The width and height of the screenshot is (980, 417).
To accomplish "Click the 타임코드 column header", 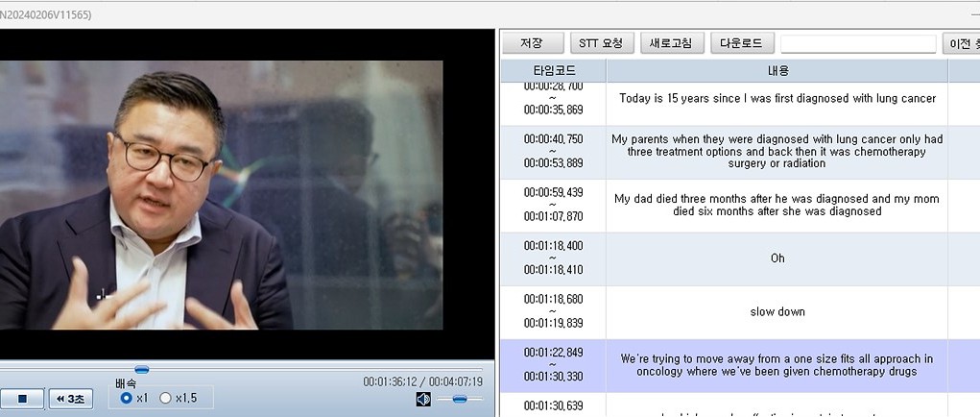I will coord(553,71).
